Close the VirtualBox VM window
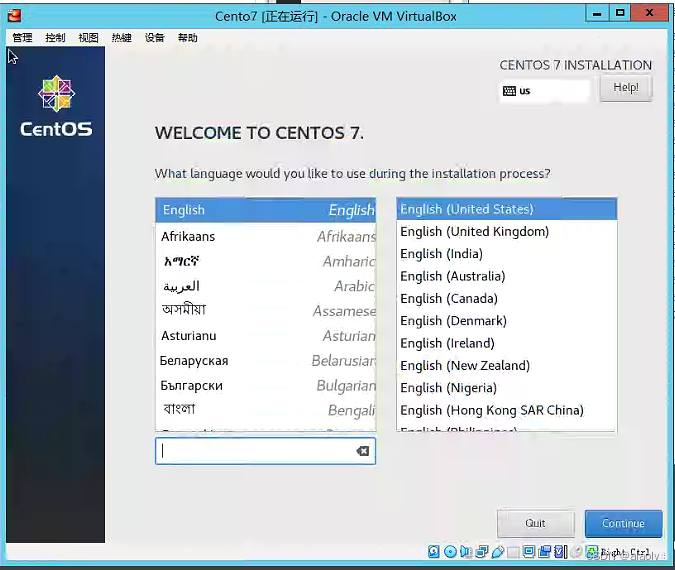675x570 pixels. coord(650,13)
